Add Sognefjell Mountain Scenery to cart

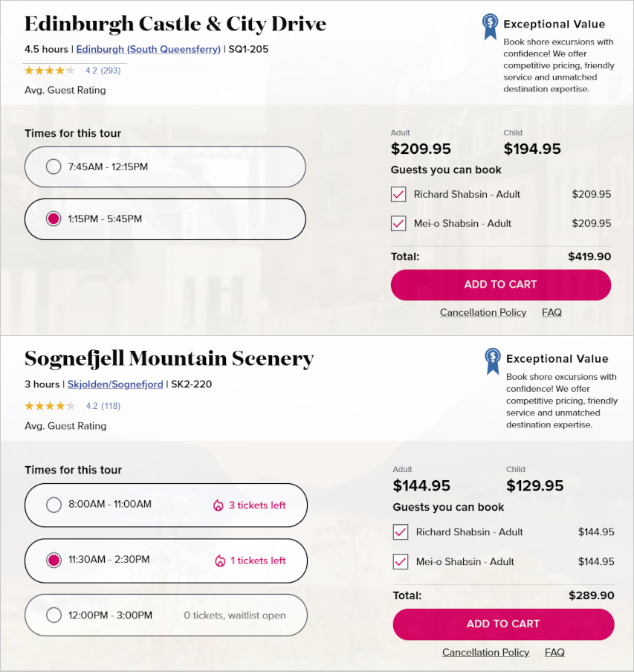pos(503,624)
